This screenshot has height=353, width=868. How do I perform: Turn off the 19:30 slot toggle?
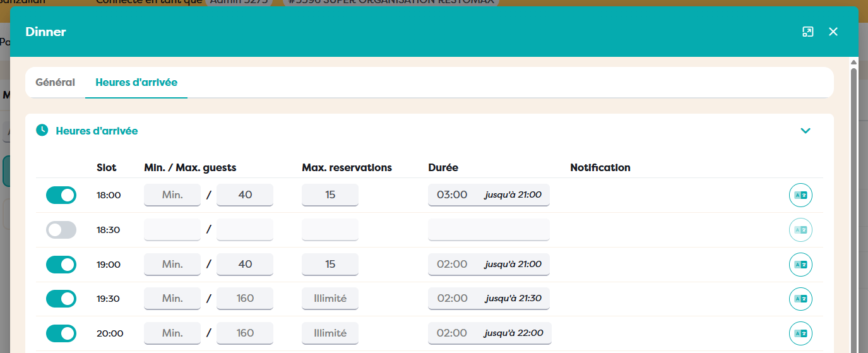tap(61, 299)
